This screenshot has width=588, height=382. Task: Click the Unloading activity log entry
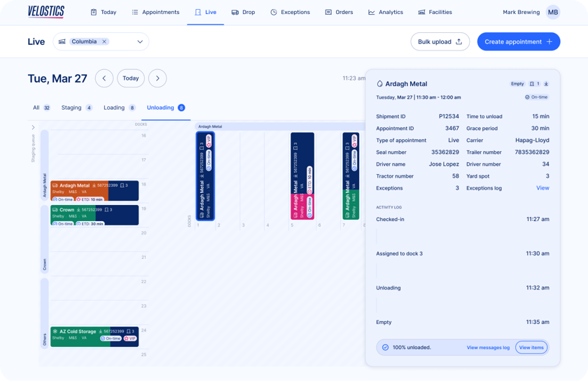463,288
